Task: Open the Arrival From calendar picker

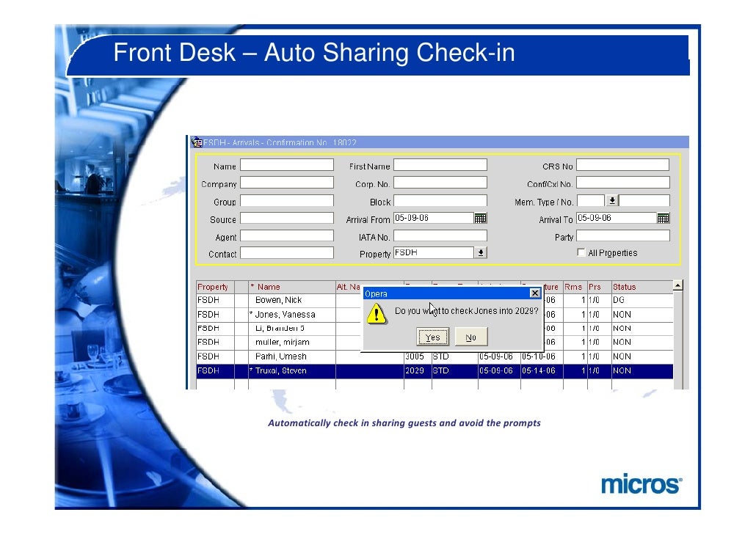Action: click(480, 219)
